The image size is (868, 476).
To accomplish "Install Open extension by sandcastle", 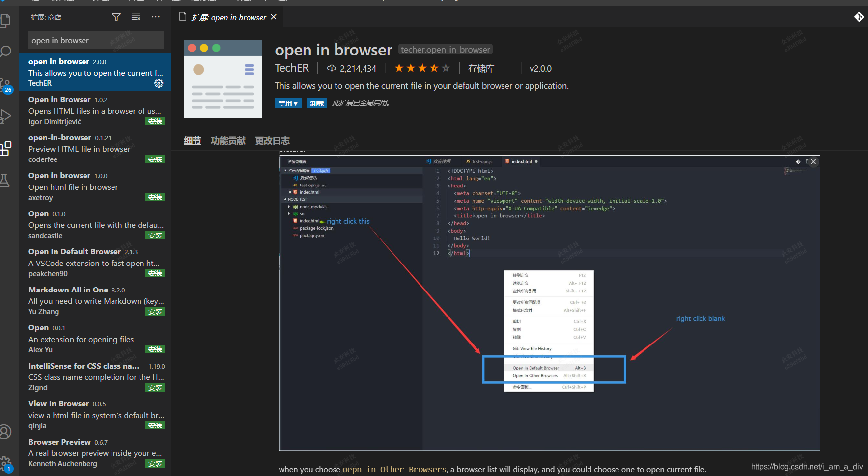I will click(x=155, y=236).
